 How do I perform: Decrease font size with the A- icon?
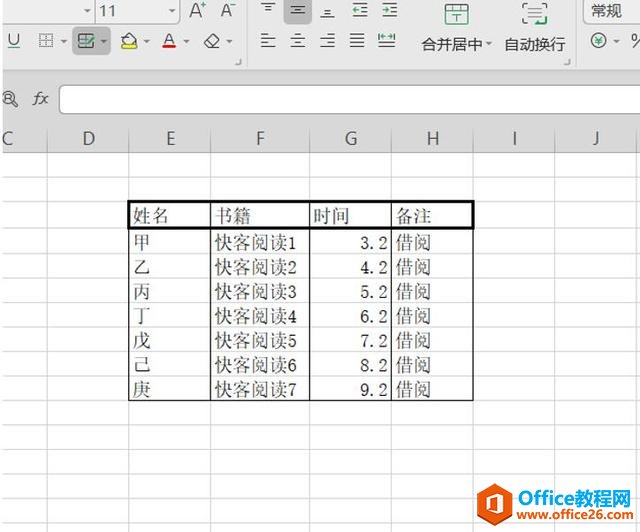227,11
